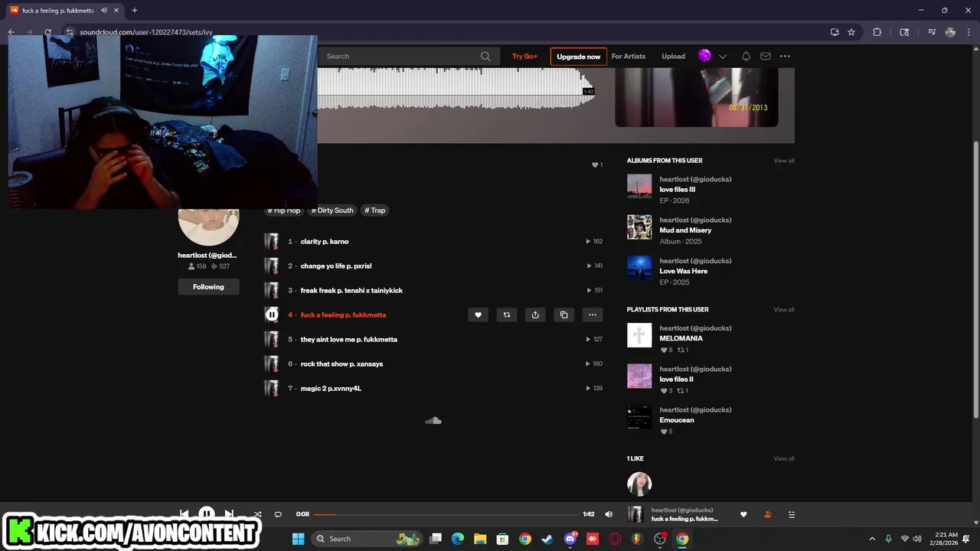Open the Chrome extensions puzzle icon
The height and width of the screenshot is (551, 980).
pyautogui.click(x=877, y=32)
